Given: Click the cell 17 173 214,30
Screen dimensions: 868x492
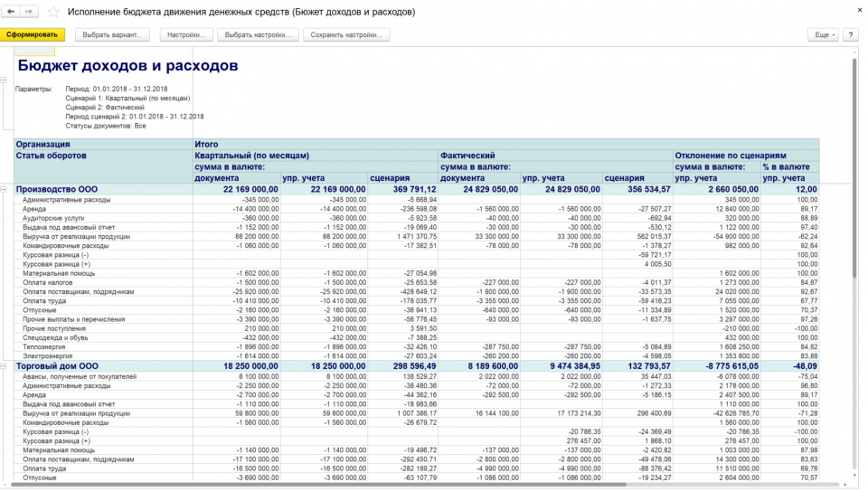Looking at the screenshot, I should click(x=578, y=413).
